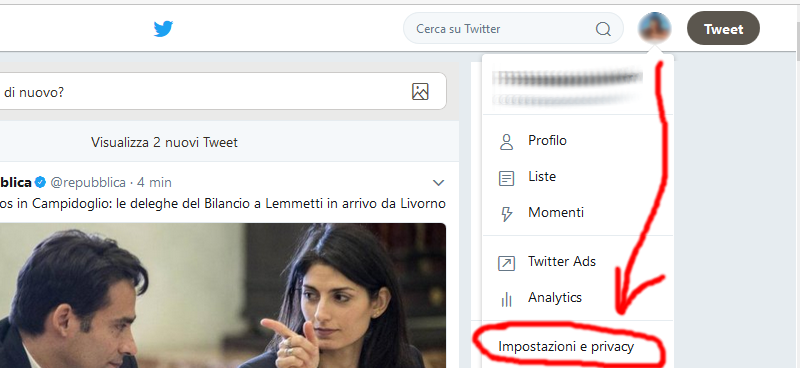
Task: Click the Momenti lightning bolt icon
Action: click(506, 214)
